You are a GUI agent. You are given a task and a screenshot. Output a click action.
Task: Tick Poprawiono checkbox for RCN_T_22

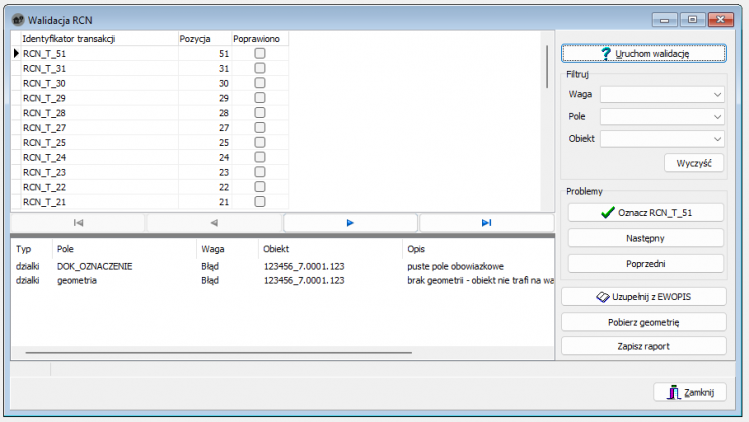coord(260,187)
